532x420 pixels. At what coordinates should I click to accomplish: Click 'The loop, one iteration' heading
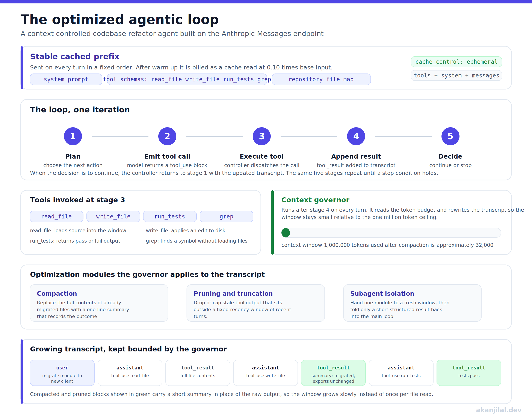80,110
